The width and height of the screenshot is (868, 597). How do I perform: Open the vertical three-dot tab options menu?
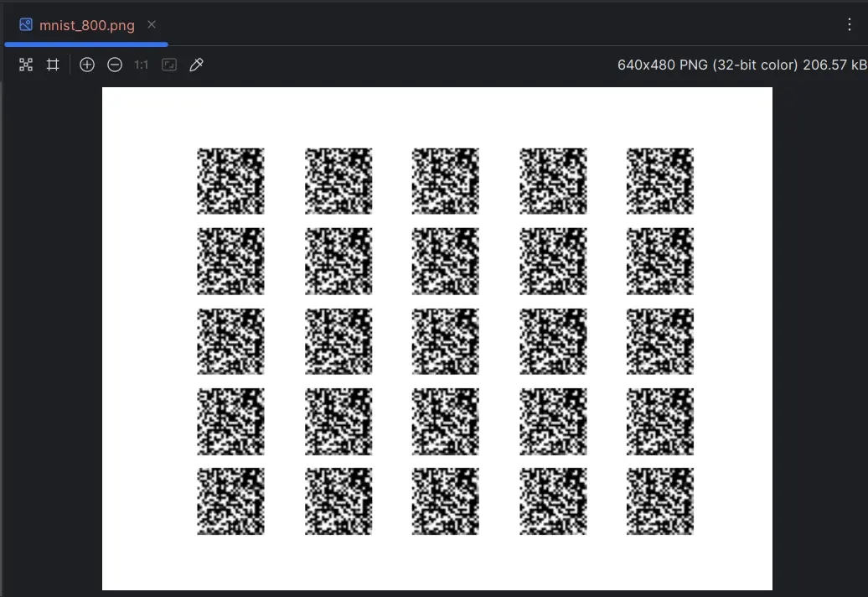[x=850, y=24]
